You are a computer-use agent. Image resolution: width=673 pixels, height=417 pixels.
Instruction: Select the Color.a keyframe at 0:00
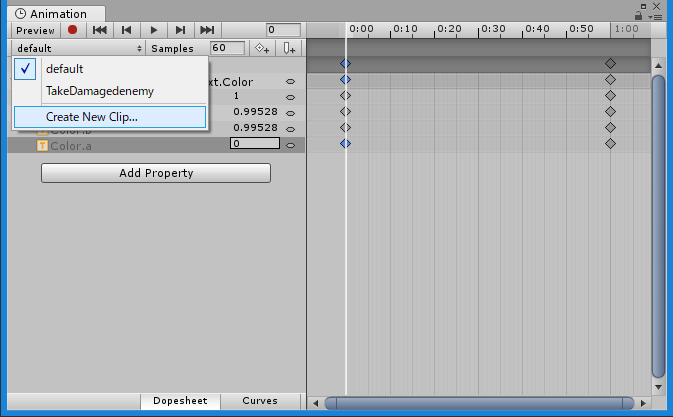coord(346,143)
